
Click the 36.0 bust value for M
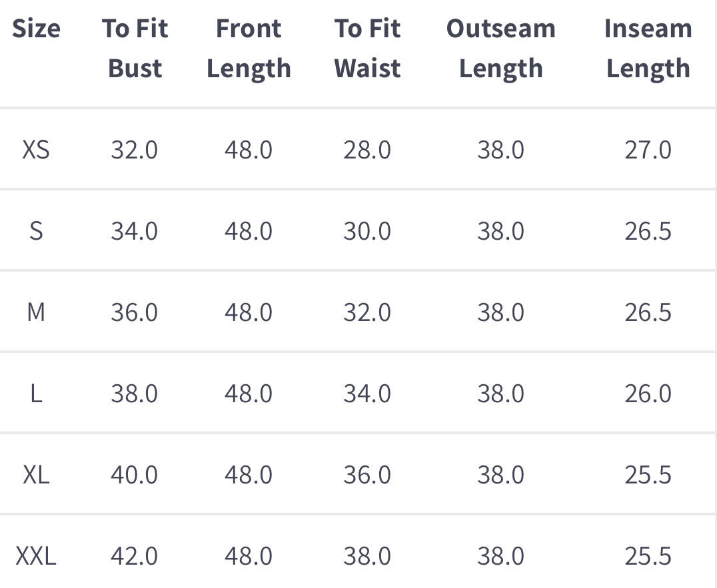click(x=135, y=312)
